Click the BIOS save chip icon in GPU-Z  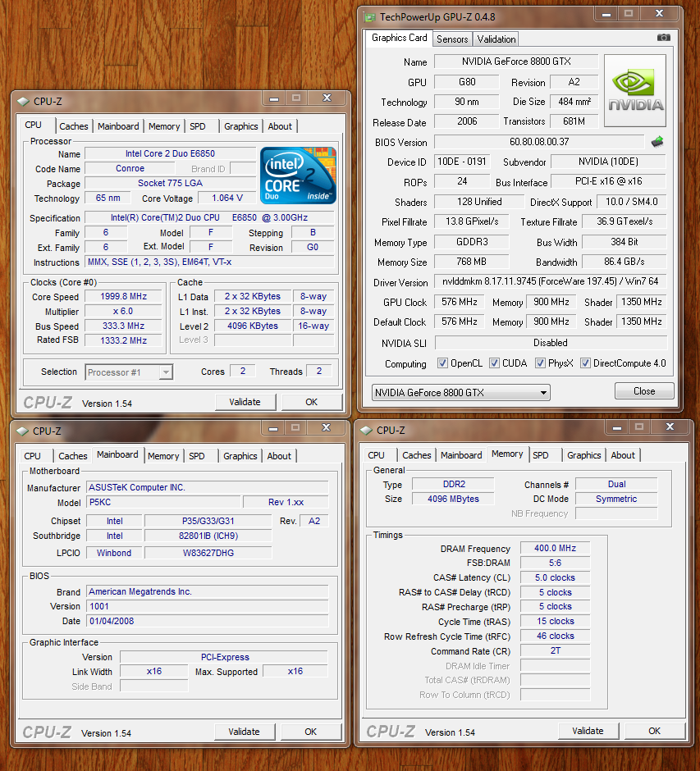(x=657, y=142)
